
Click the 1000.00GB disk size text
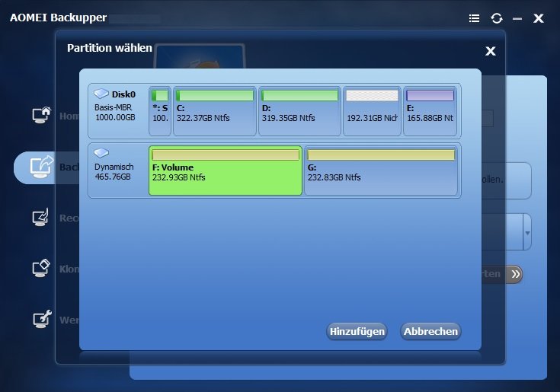115,117
